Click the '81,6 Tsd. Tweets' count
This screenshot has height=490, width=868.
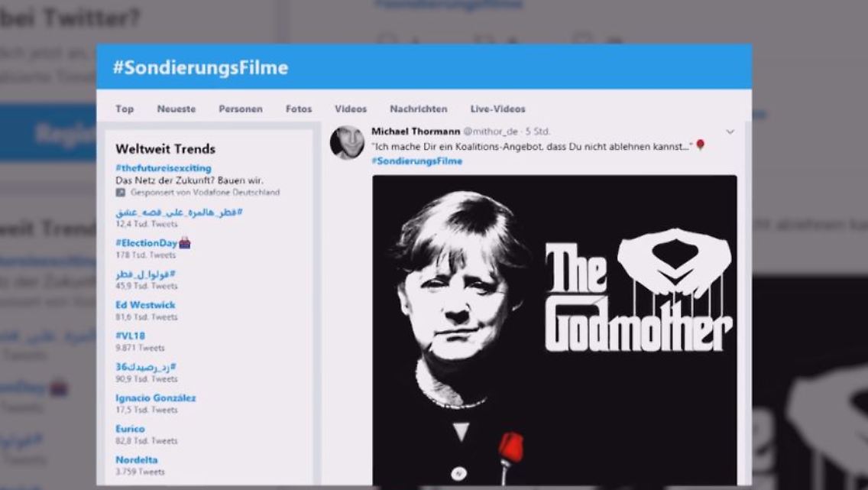146,317
